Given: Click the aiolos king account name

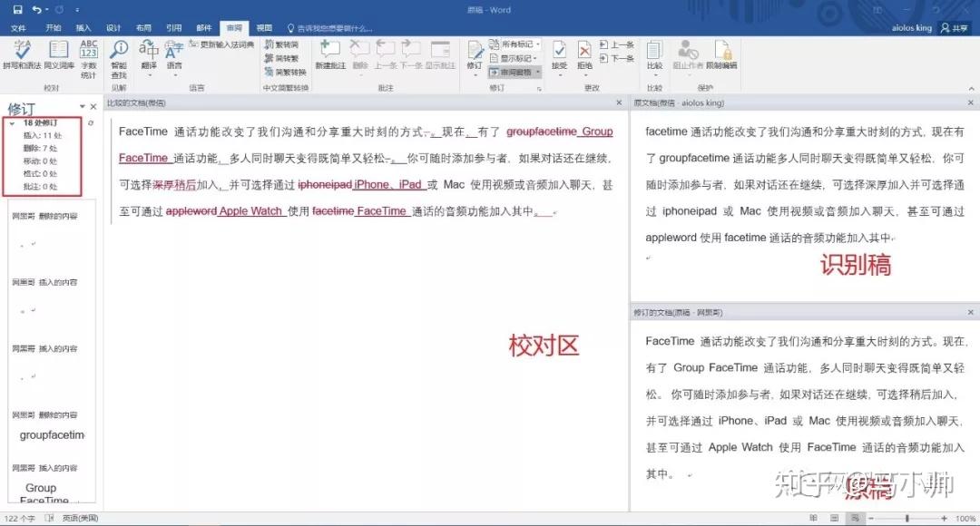Looking at the screenshot, I should (x=912, y=28).
